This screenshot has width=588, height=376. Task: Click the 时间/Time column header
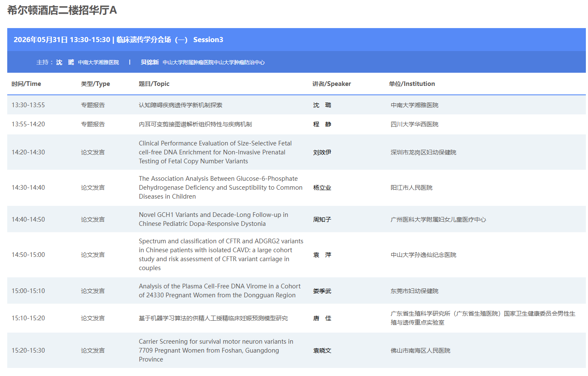(x=26, y=84)
